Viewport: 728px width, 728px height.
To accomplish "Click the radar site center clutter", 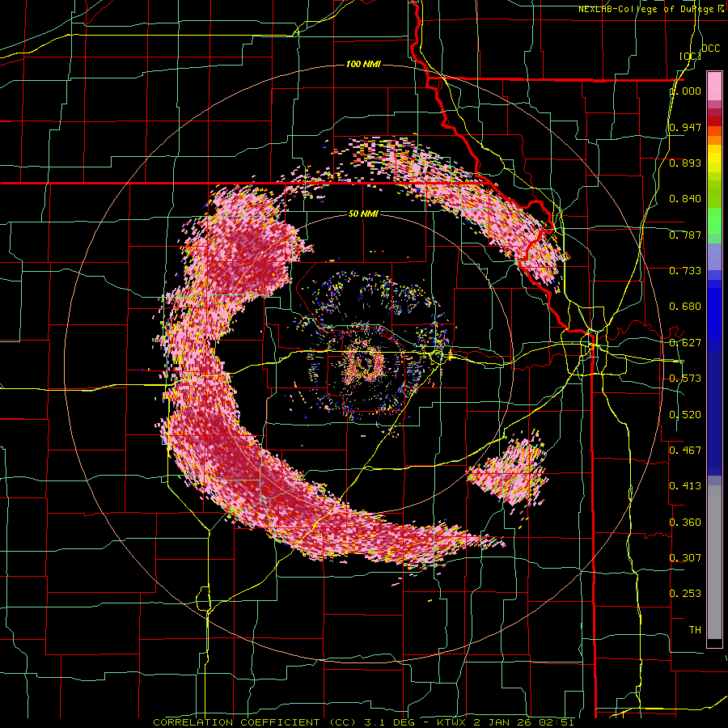I will (365, 362).
